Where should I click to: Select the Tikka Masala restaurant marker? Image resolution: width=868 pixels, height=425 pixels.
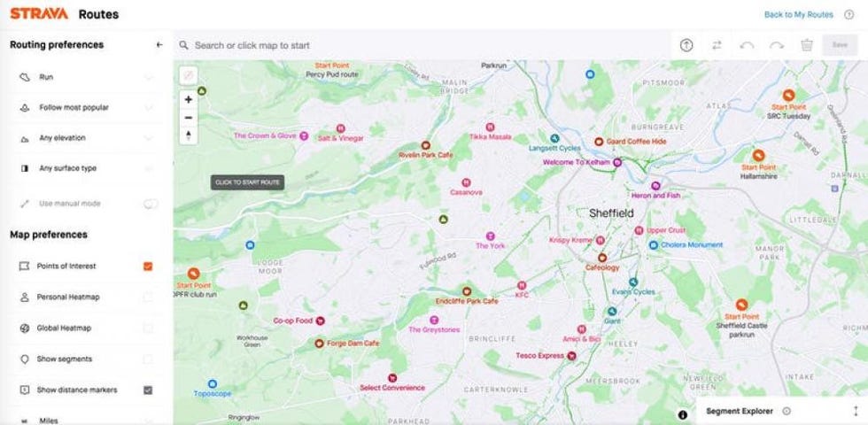click(490, 127)
